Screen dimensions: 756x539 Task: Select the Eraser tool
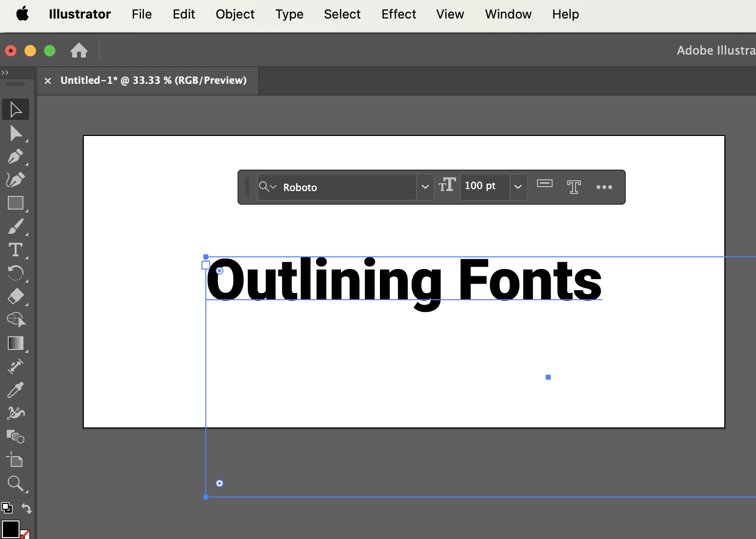click(x=16, y=296)
